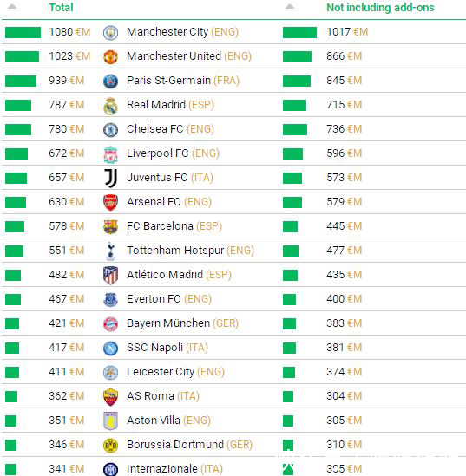Open the Liverpool FC (ENG) club name
This screenshot has height=476, width=466.
tap(173, 153)
